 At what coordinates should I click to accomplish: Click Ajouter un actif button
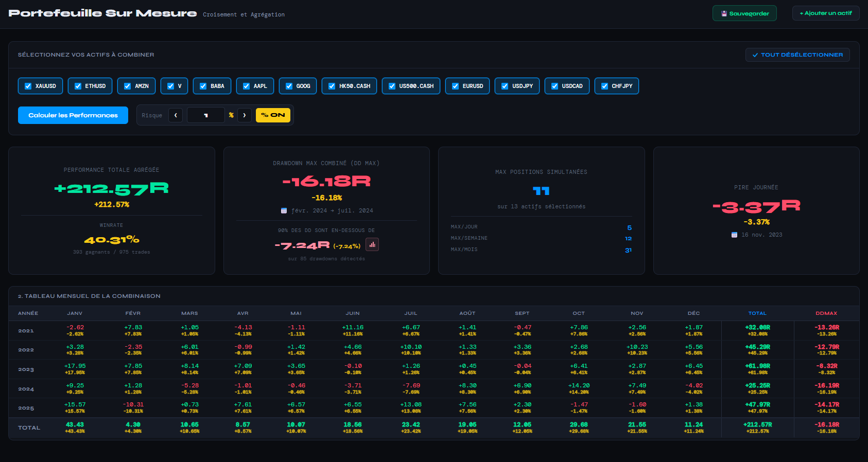pos(826,13)
